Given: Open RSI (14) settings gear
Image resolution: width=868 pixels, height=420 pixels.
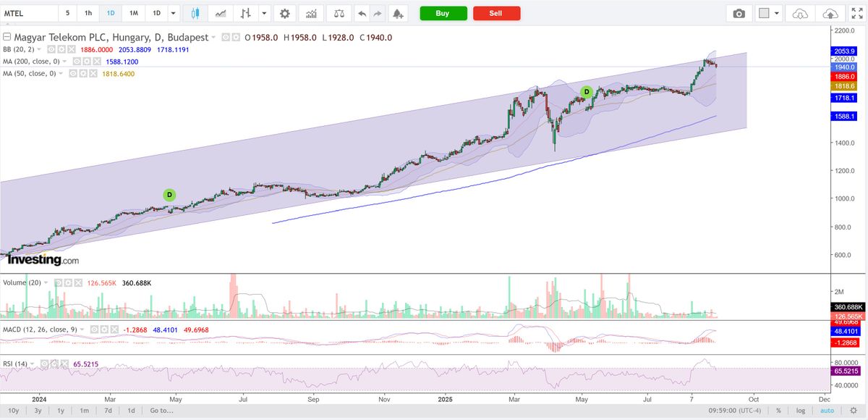Looking at the screenshot, I should coord(54,364).
